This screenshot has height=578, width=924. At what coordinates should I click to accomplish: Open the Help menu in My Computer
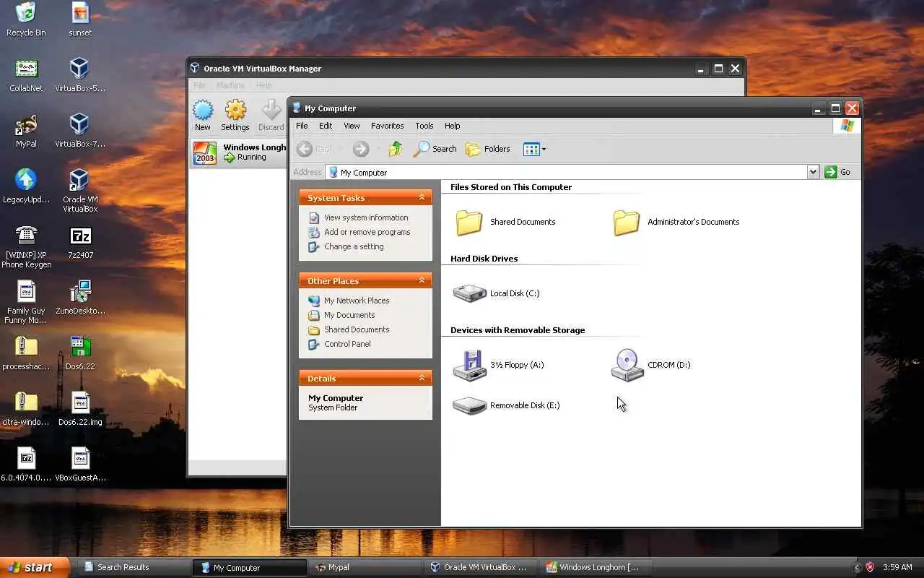[x=452, y=126]
